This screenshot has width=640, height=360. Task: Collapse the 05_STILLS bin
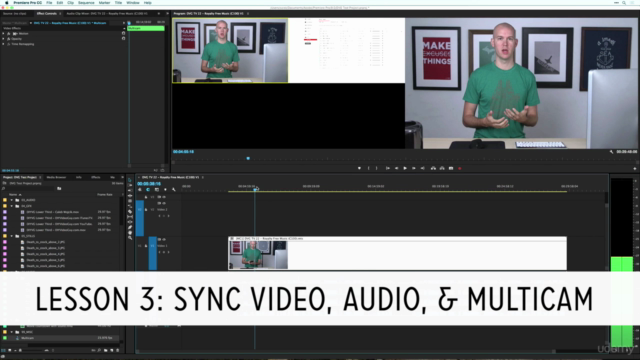click(11, 236)
